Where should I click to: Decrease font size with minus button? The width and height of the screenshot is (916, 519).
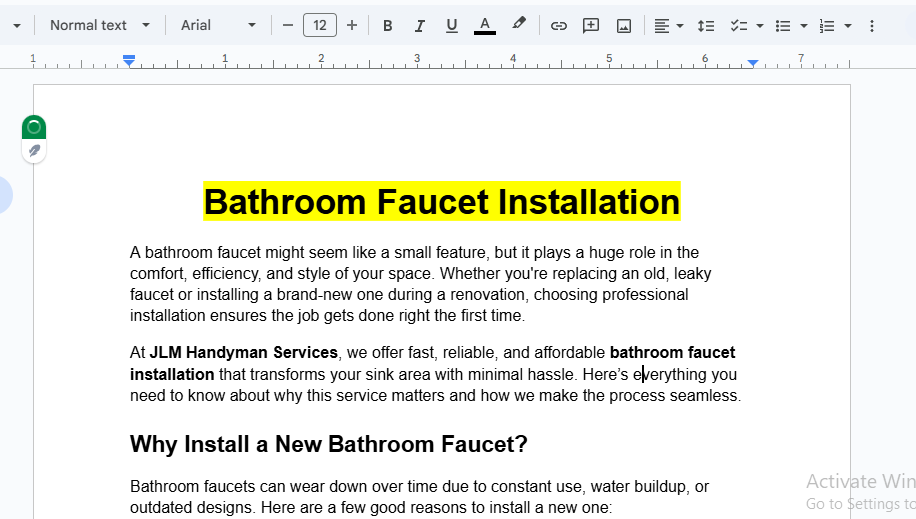pyautogui.click(x=287, y=26)
